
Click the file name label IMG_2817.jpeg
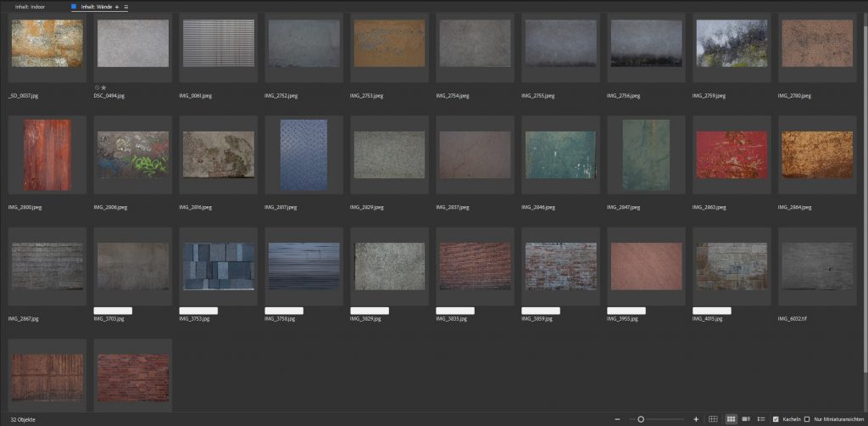click(x=281, y=206)
